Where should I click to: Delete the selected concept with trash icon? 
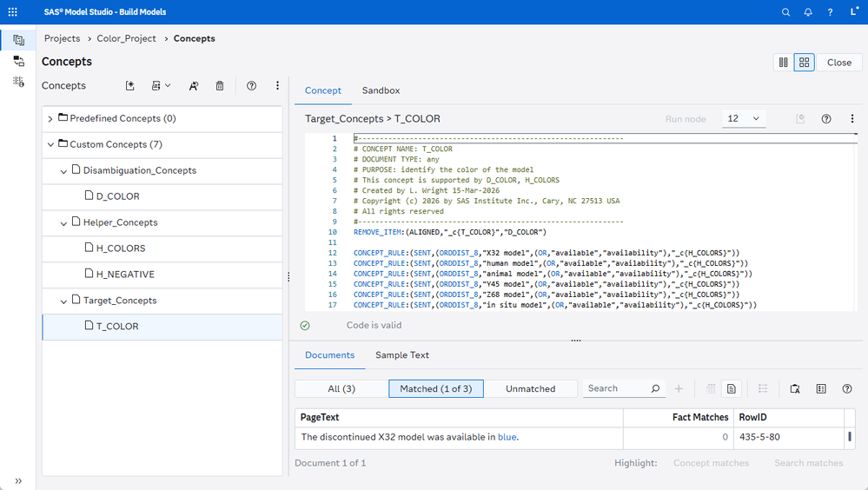click(x=220, y=85)
